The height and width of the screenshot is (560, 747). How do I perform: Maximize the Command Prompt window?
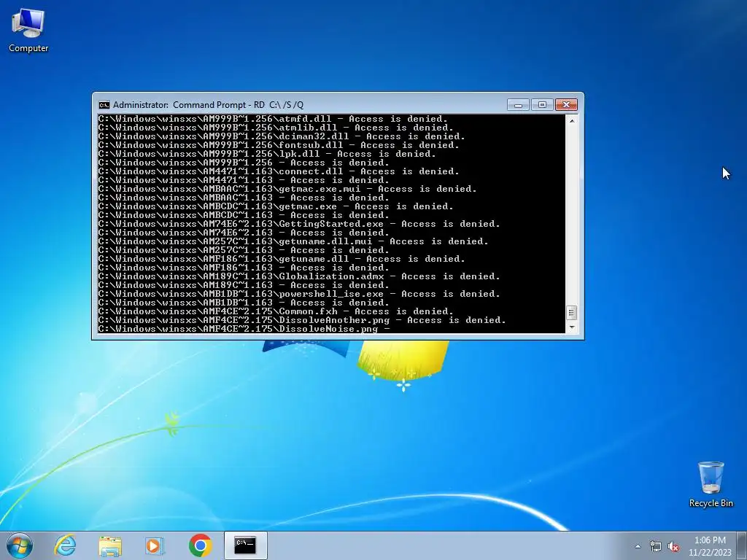click(542, 105)
